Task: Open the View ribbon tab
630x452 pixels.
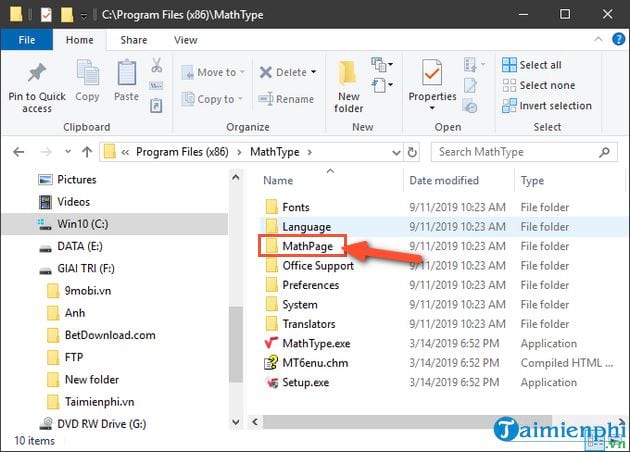Action: tap(185, 40)
